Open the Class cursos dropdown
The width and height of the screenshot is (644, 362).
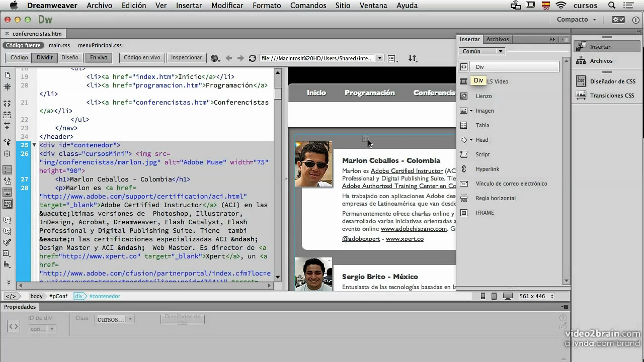click(x=115, y=319)
